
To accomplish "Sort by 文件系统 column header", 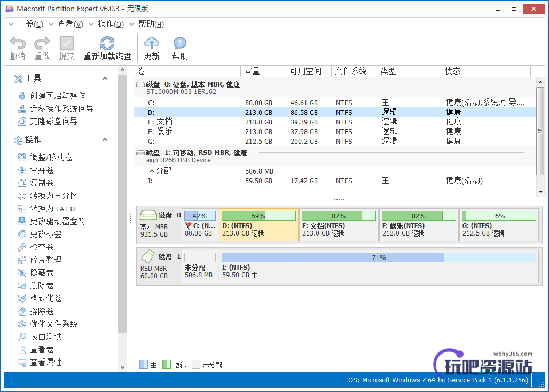I will pos(354,72).
